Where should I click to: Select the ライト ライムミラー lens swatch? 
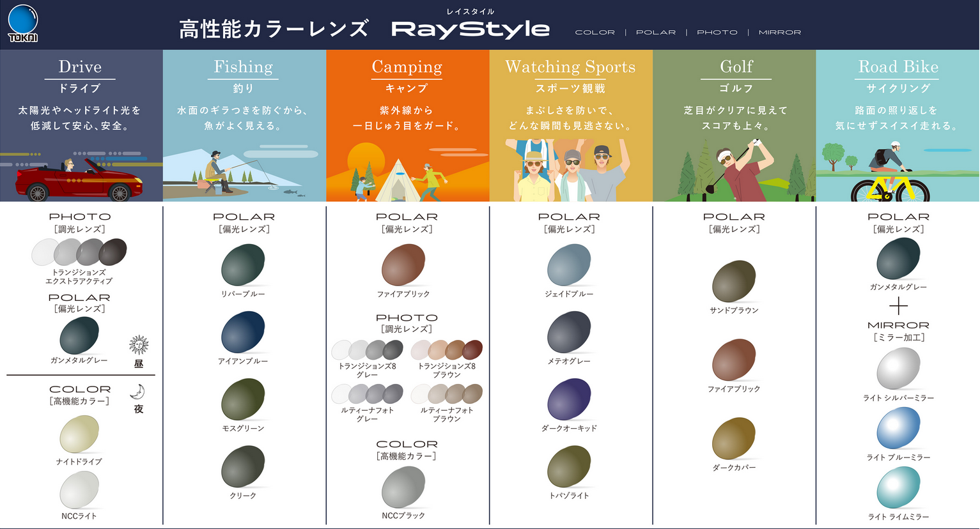[x=898, y=487]
